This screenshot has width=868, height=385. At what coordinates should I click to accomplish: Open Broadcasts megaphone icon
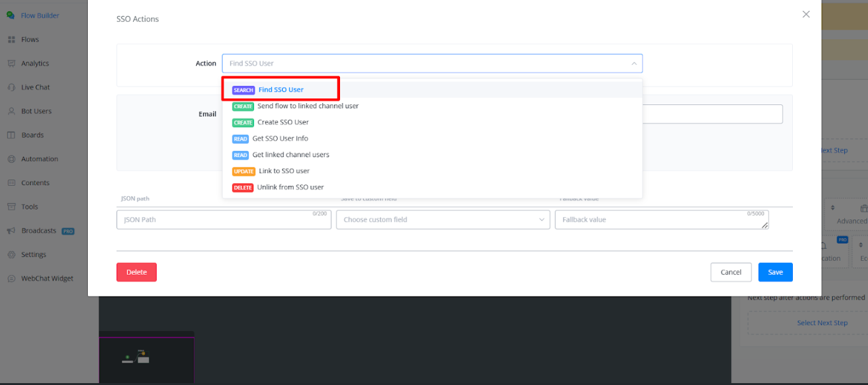click(x=11, y=230)
